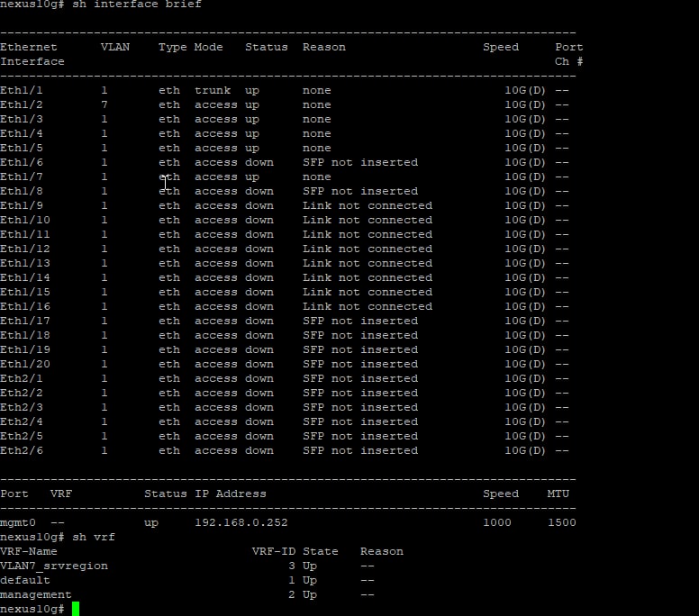Click the mgmt0 port name

(18, 523)
